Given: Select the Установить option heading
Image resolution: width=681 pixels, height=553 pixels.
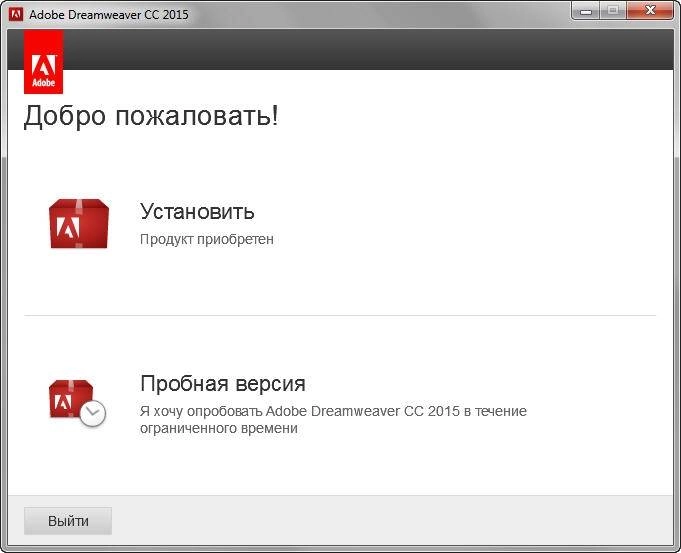Looking at the screenshot, I should (197, 212).
